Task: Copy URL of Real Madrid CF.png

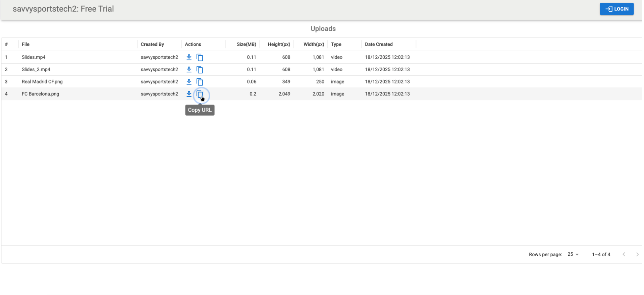Action: tap(200, 82)
